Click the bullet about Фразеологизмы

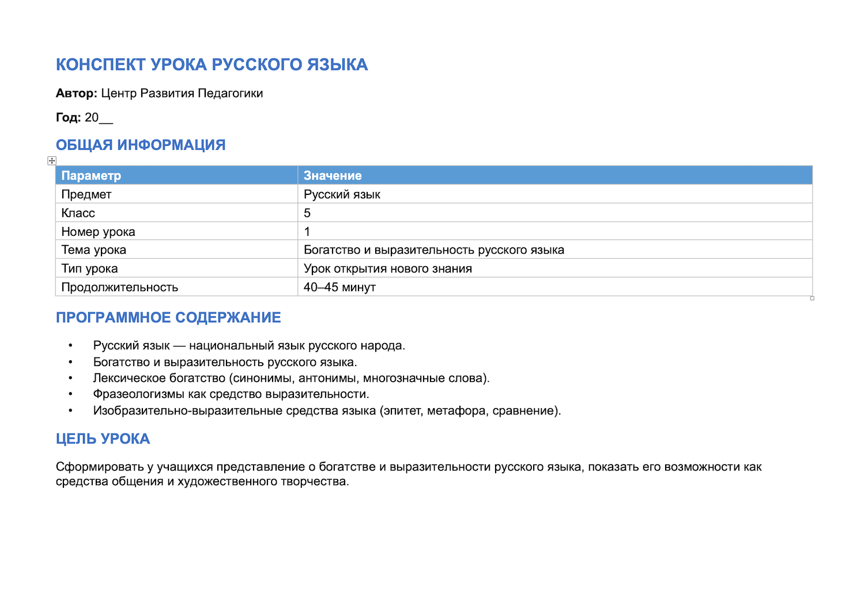pos(231,394)
